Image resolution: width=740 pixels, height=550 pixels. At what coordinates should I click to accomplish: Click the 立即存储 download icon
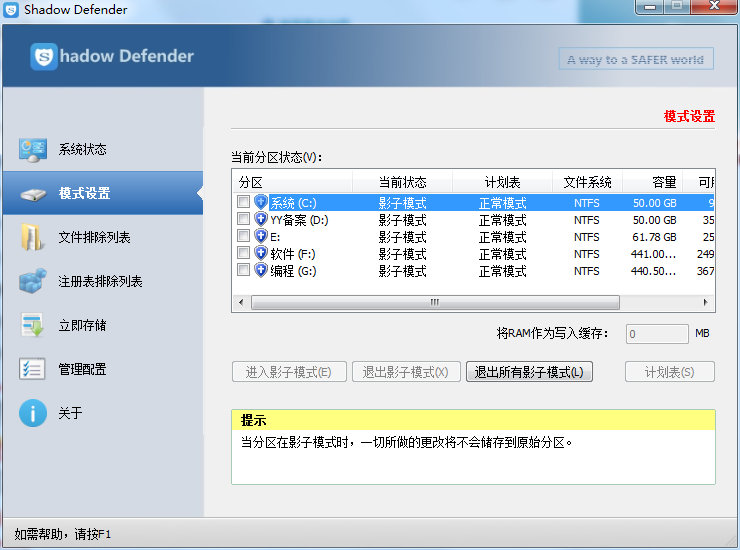click(x=33, y=325)
